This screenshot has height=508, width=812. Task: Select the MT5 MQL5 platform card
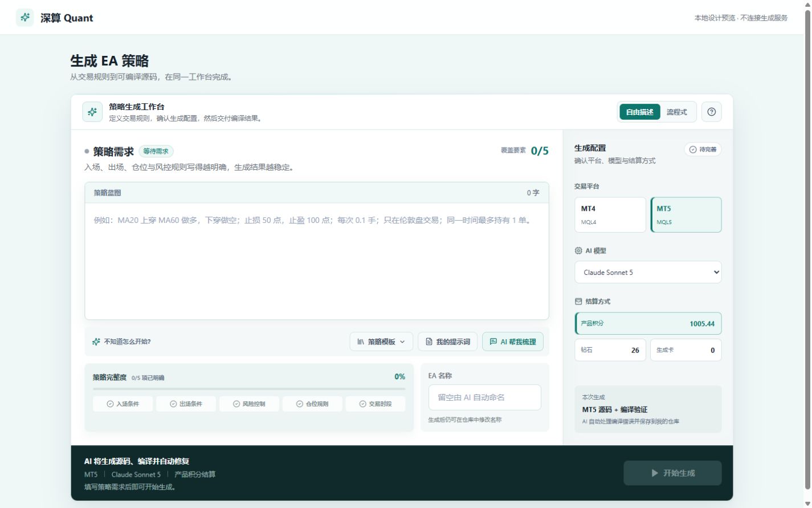click(686, 215)
